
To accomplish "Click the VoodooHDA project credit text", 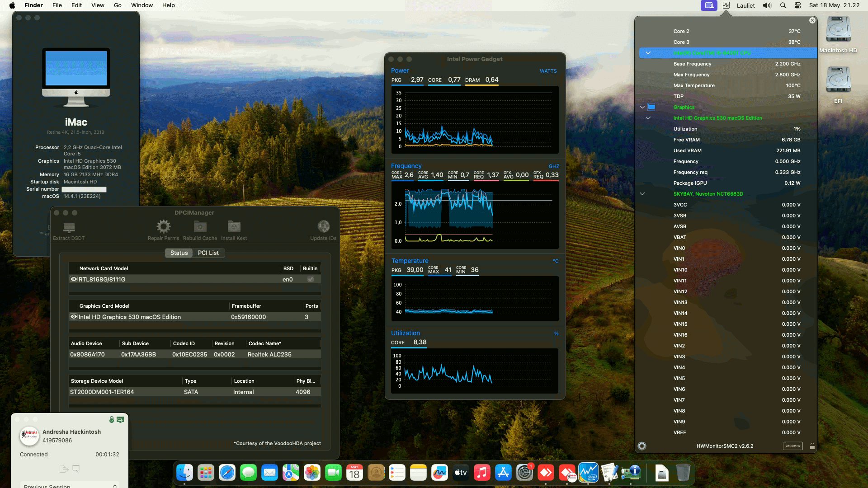I will coord(277,443).
